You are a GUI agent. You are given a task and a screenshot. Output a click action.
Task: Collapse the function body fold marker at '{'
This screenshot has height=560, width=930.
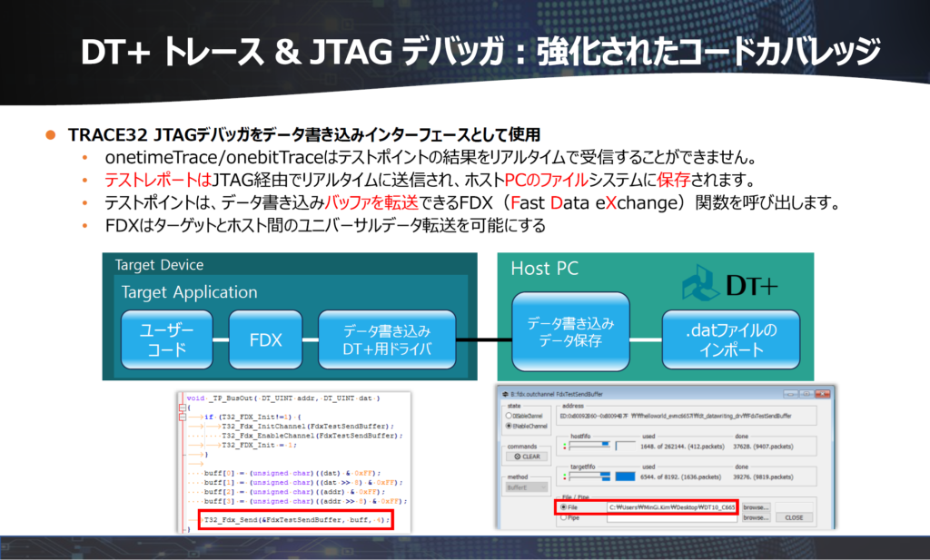pos(182,408)
